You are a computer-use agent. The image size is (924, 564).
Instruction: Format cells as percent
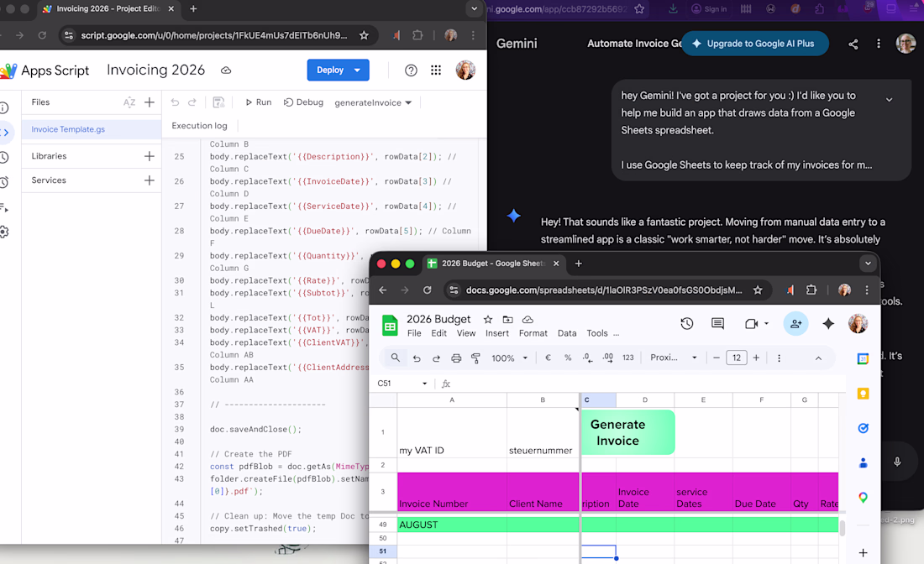pyautogui.click(x=568, y=358)
